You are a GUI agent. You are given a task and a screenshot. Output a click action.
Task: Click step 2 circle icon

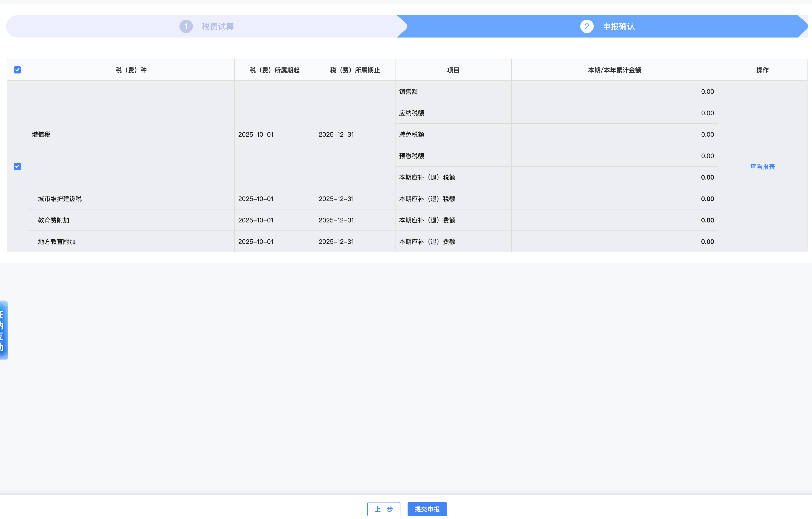[587, 26]
